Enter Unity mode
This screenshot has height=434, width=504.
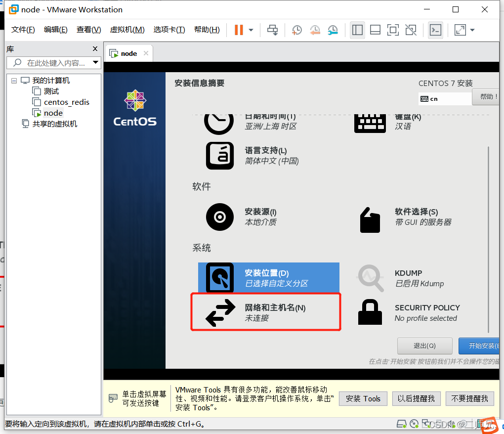411,30
